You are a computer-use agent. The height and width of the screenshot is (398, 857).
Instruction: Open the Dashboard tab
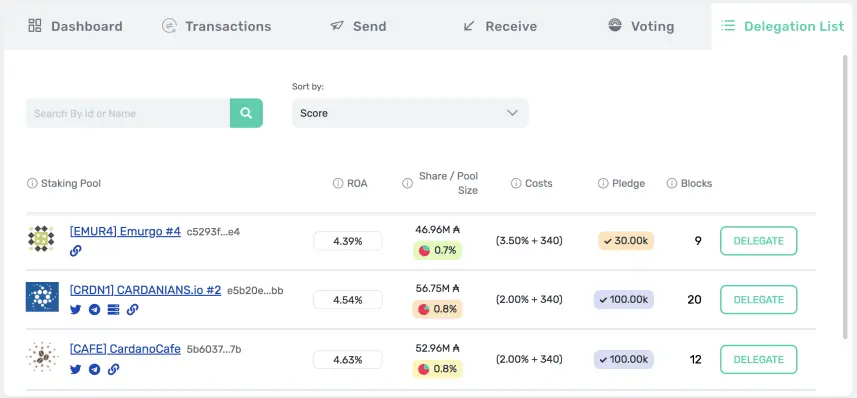[75, 26]
